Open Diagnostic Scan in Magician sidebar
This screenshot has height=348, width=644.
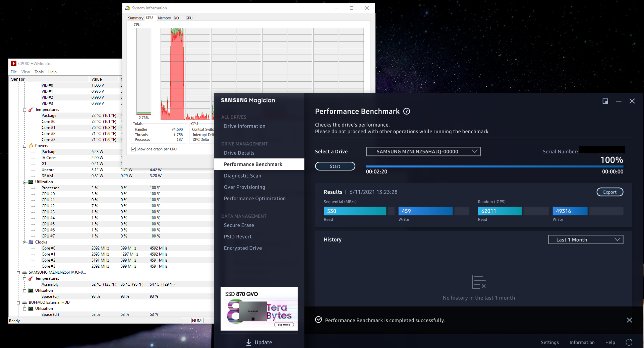243,176
